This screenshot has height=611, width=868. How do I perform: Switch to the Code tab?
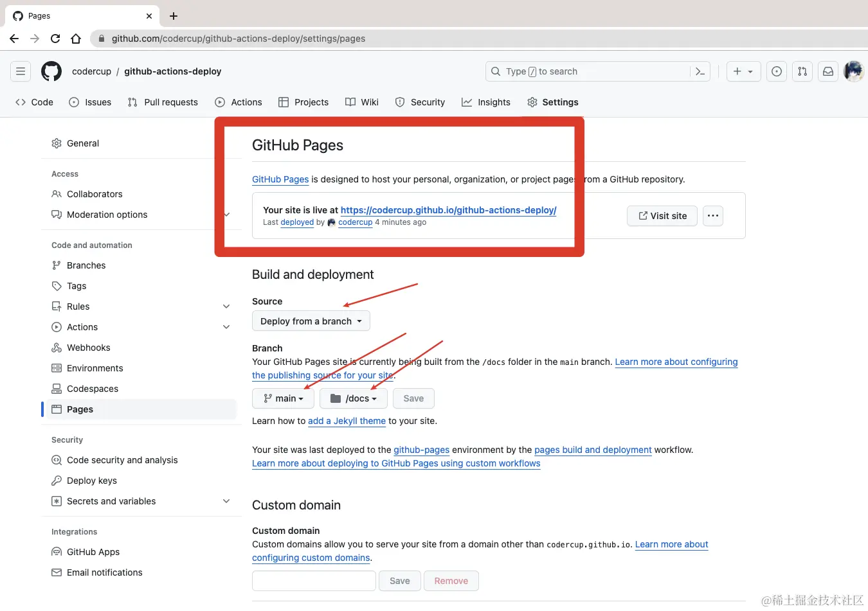pyautogui.click(x=35, y=102)
